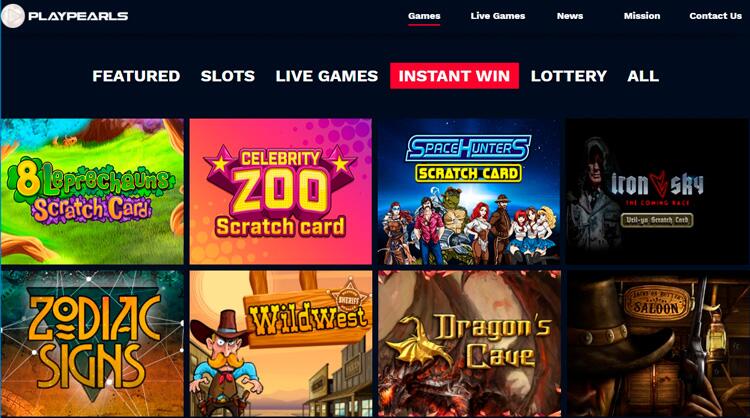Launch the Wild West game
Screen dimensions: 750x418
tap(280, 343)
